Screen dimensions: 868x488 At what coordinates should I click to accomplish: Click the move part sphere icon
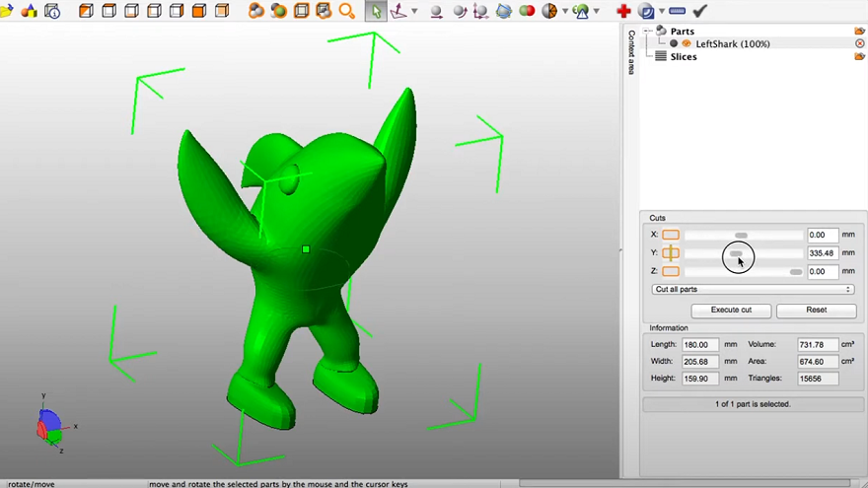436,11
